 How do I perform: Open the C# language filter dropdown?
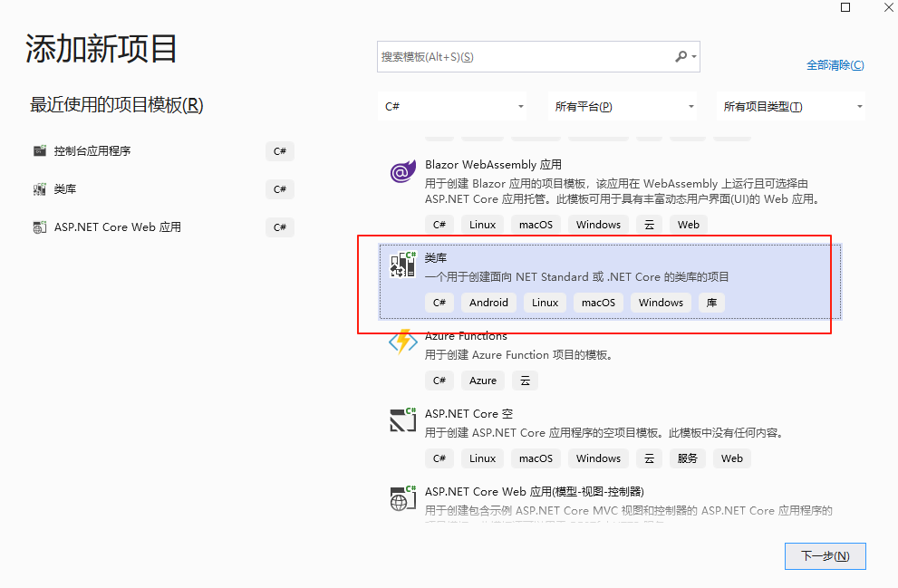point(452,107)
